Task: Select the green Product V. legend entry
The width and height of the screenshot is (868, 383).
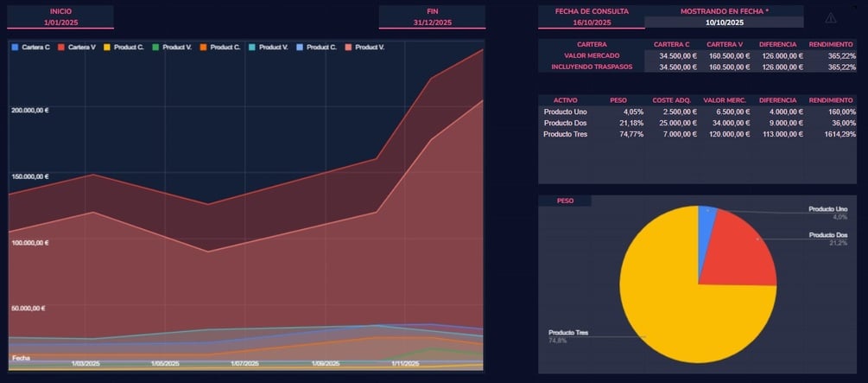Action: (x=172, y=47)
